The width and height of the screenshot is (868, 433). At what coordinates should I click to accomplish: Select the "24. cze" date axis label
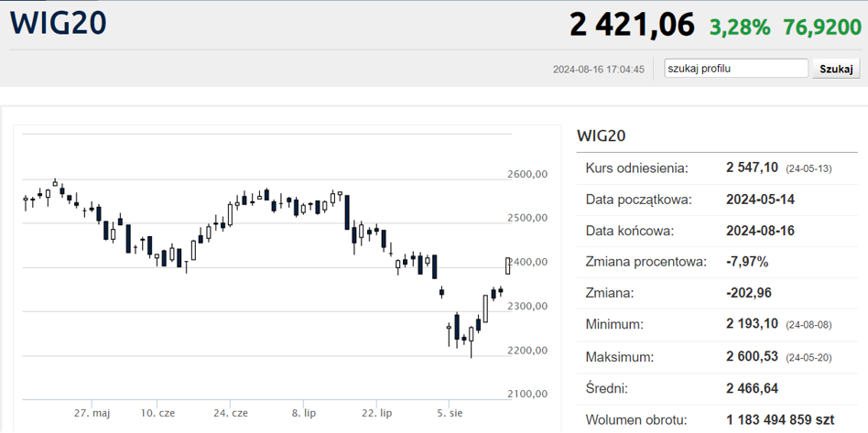[x=231, y=413]
